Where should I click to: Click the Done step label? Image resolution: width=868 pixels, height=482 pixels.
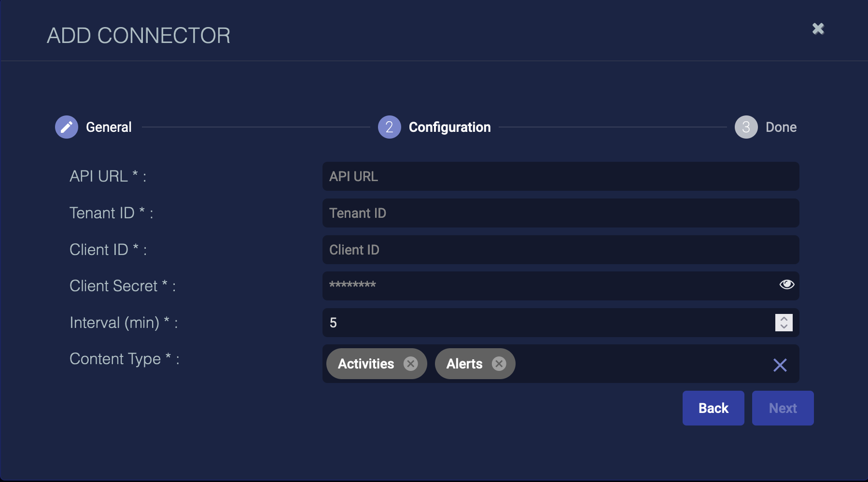[781, 127]
